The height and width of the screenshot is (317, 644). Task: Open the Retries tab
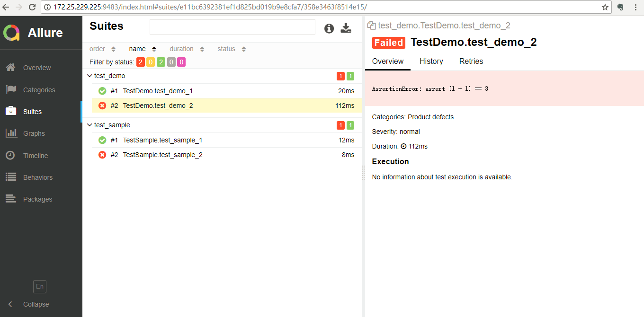click(471, 62)
